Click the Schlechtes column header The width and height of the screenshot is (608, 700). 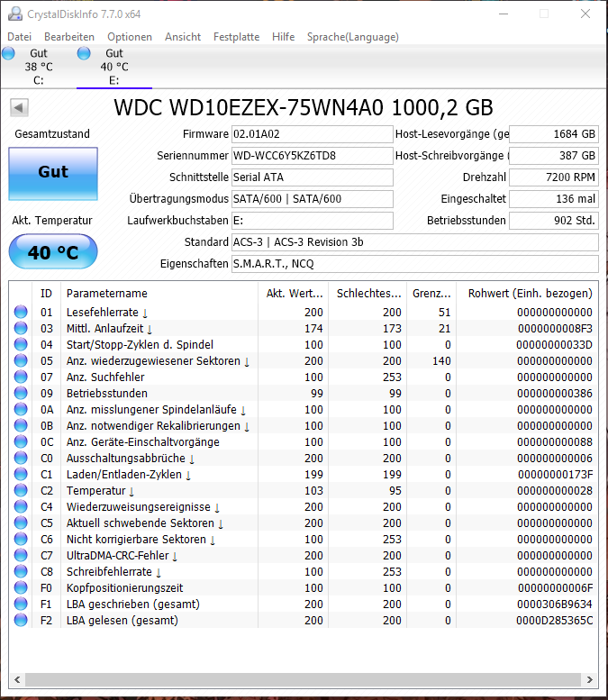pyautogui.click(x=368, y=294)
